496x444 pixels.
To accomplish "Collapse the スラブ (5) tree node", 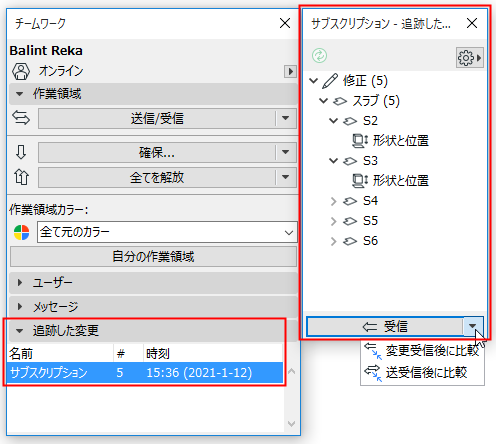I will click(x=323, y=100).
